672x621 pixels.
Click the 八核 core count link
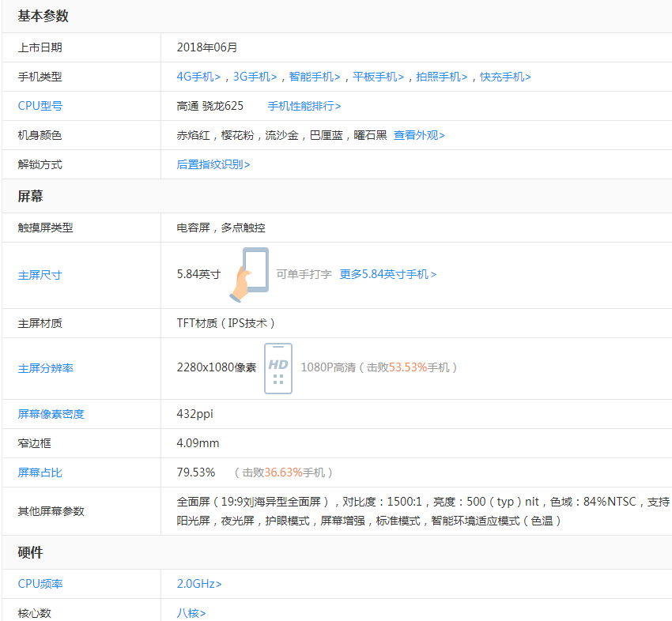click(x=190, y=612)
